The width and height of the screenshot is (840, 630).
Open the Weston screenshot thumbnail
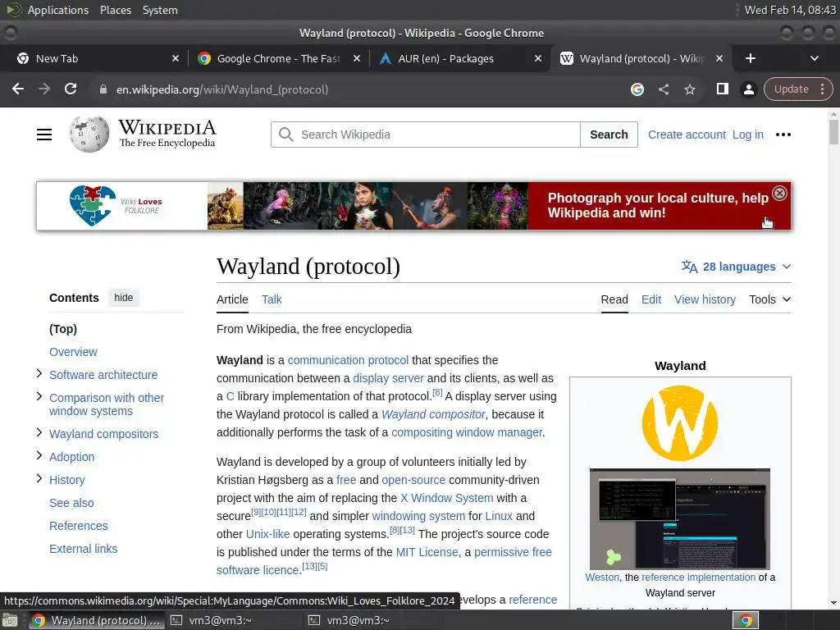click(x=680, y=518)
